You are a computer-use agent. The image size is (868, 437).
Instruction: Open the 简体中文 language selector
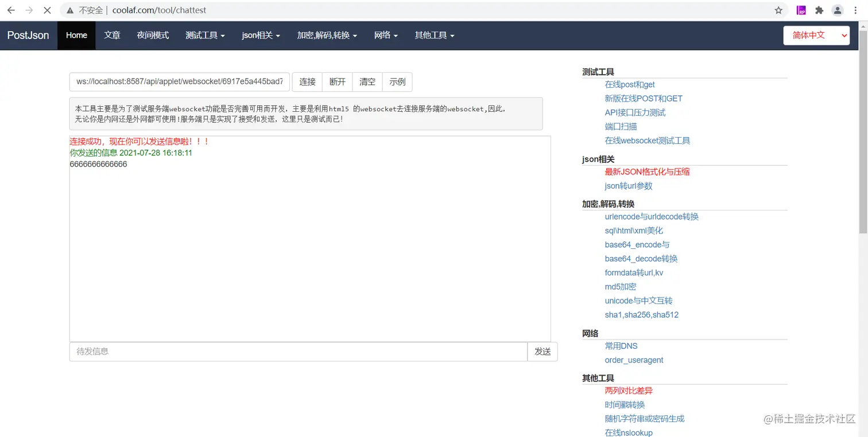tap(816, 36)
